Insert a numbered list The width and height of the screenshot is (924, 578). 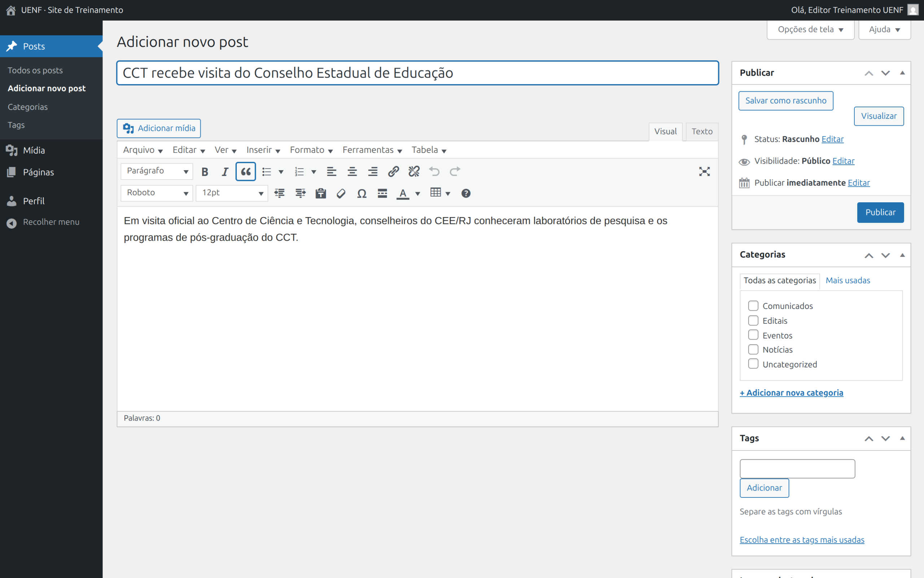[299, 172]
